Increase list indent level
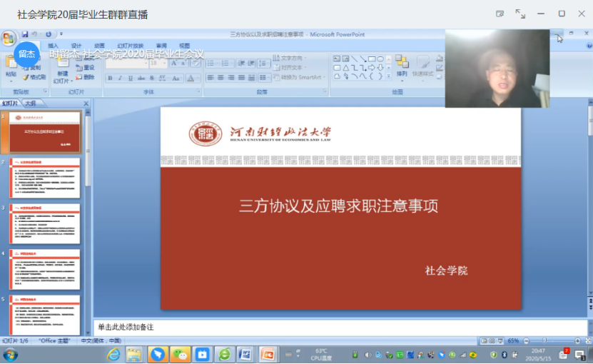Image resolution: width=593 pixels, height=364 pixels. point(250,64)
